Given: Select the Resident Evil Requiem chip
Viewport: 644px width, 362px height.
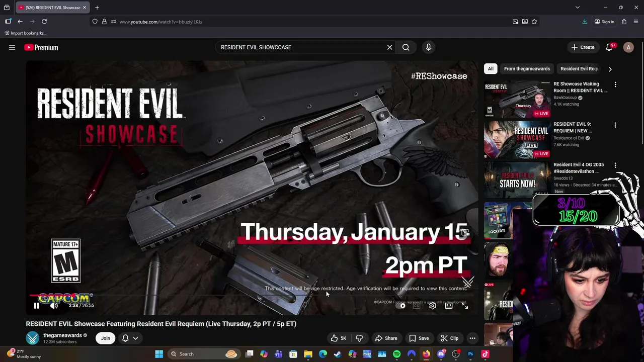Looking at the screenshot, I should pos(580,69).
